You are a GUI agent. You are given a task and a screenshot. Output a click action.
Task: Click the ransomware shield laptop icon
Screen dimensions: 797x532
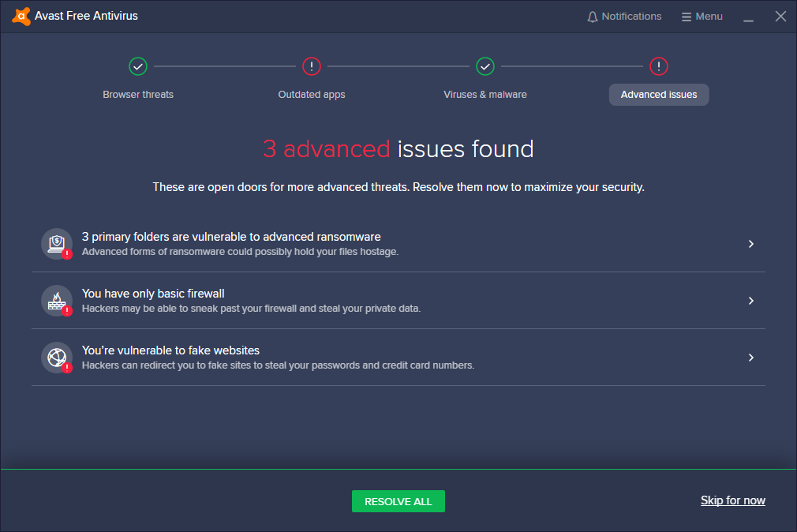point(57,244)
